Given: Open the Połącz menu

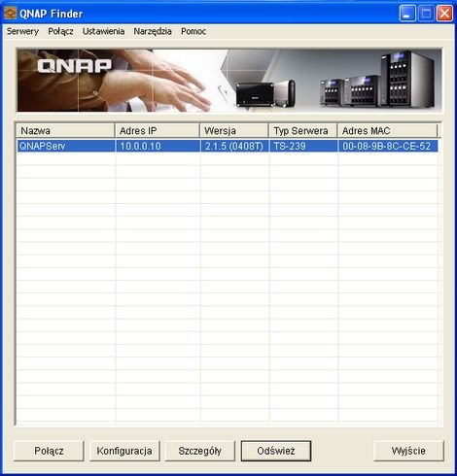Looking at the screenshot, I should coord(60,31).
